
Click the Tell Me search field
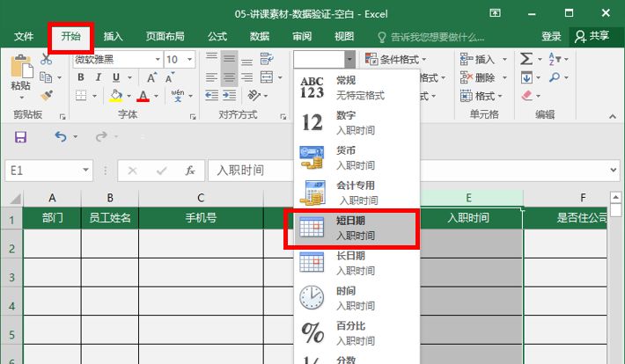[x=431, y=37]
